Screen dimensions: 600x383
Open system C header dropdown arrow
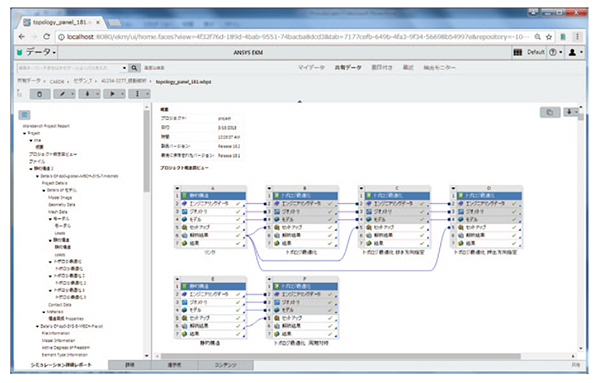tap(361, 188)
